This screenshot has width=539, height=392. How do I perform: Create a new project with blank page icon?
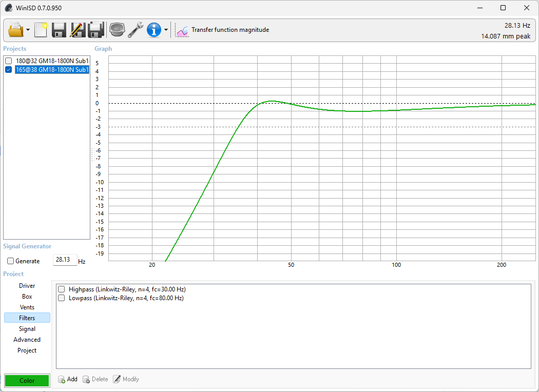[x=41, y=30]
